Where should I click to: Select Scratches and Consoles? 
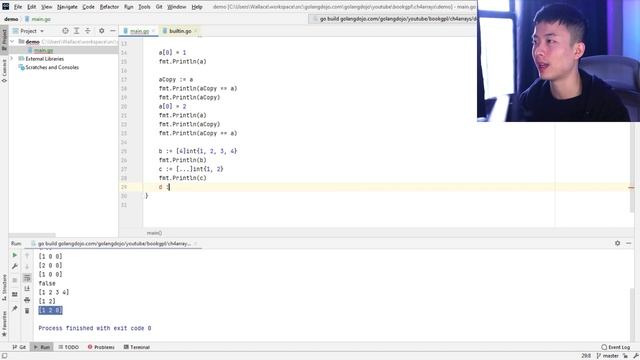pyautogui.click(x=52, y=67)
